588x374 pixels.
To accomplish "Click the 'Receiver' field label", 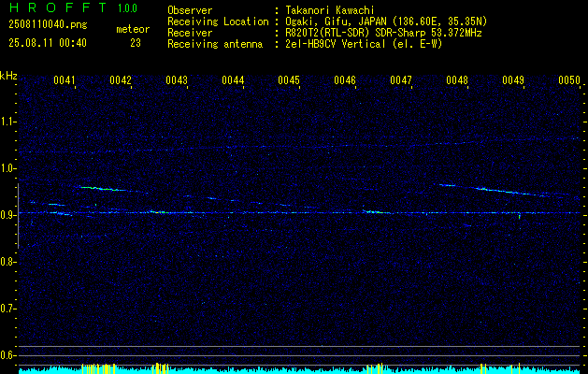I will [x=190, y=33].
